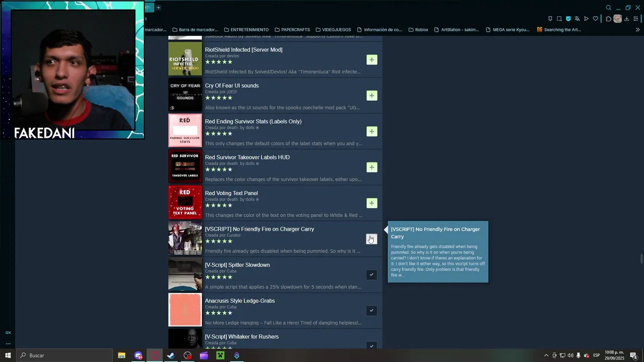Open Barra de marcador bookmarks folder
This screenshot has height=362, width=644.
(x=195, y=30)
